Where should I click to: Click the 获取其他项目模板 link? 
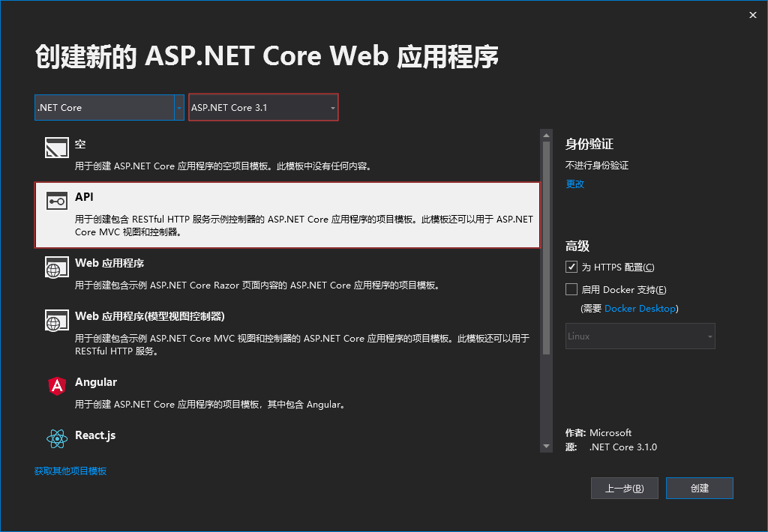click(70, 471)
